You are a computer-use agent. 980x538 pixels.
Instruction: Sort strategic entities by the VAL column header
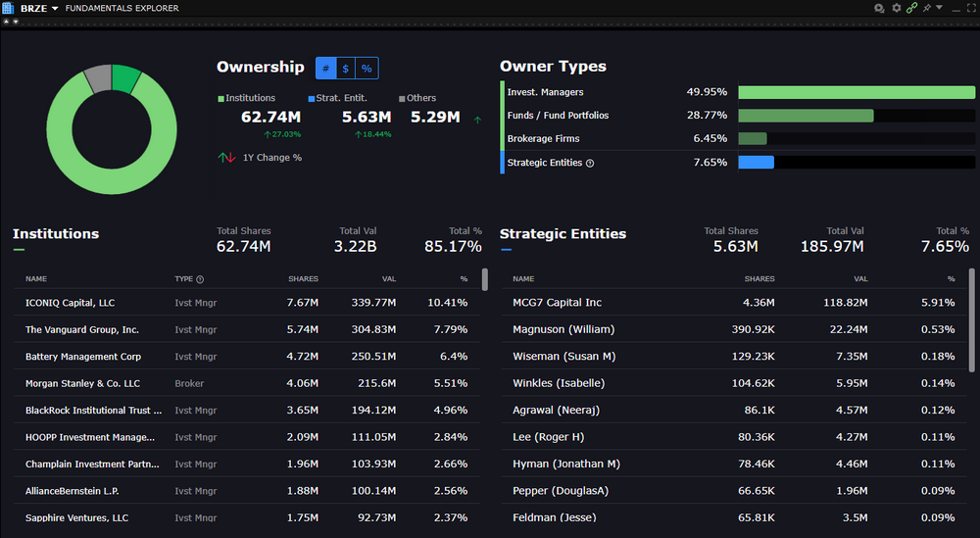860,279
